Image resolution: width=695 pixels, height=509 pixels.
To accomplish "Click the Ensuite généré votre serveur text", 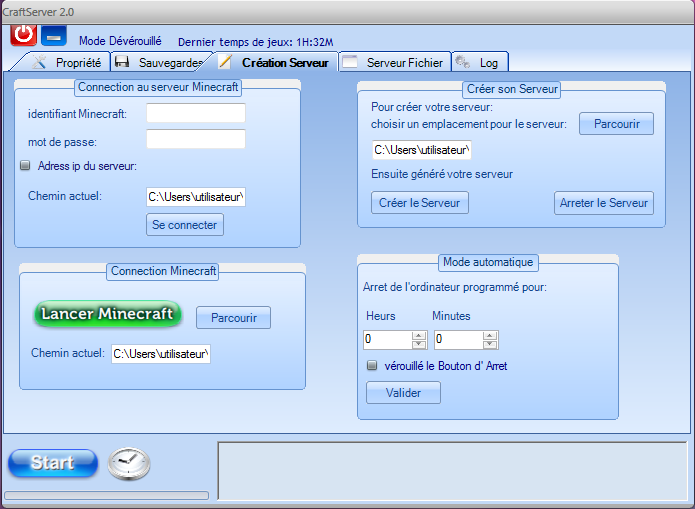I will click(x=442, y=174).
